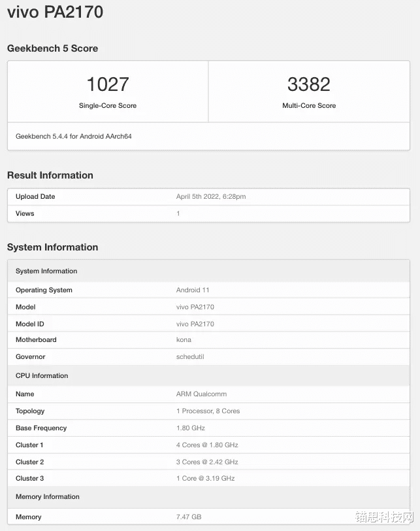Select the schedutil governor value

click(x=190, y=356)
